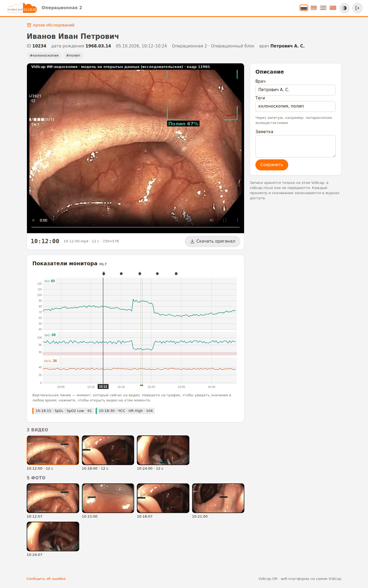Switch interface language to Russian flag
The height and width of the screenshot is (588, 368).
pyautogui.click(x=304, y=8)
